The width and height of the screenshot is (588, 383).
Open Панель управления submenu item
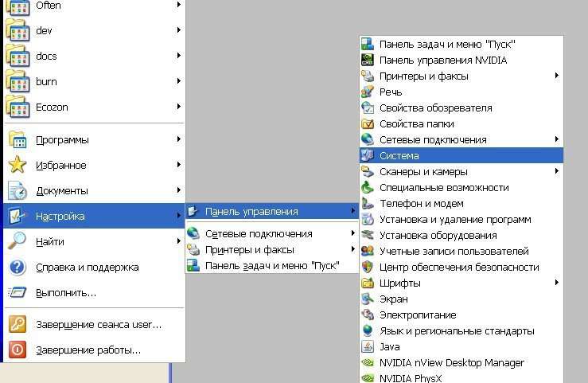[272, 211]
